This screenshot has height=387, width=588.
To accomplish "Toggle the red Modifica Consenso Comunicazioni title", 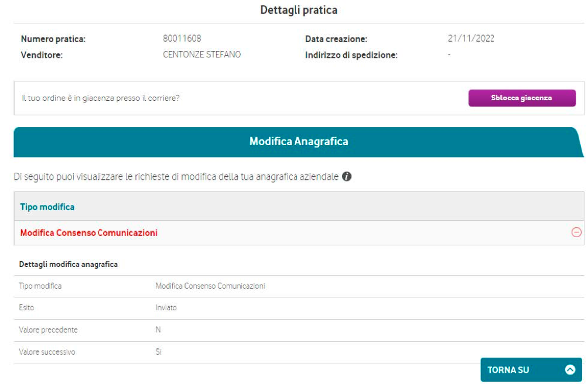I will point(88,233).
